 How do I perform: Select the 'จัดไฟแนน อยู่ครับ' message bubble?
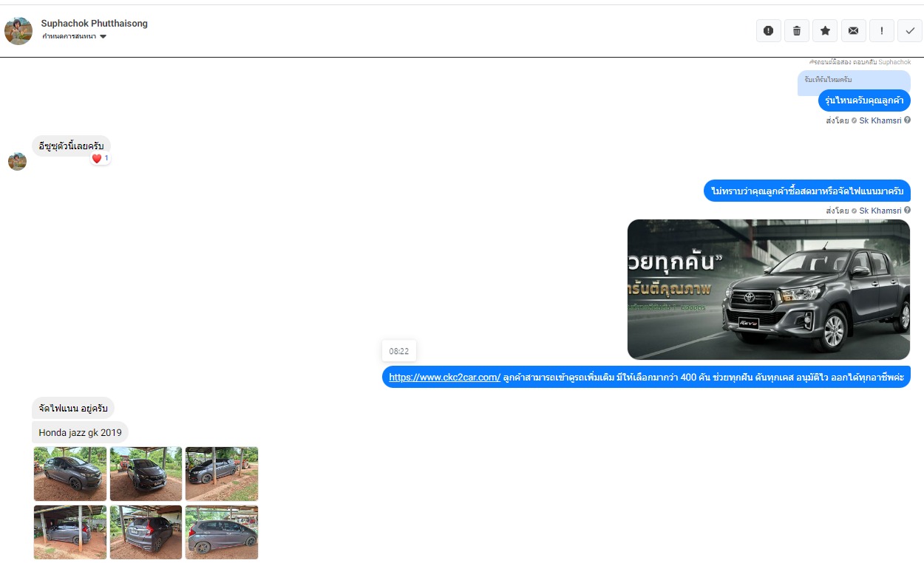pos(73,408)
